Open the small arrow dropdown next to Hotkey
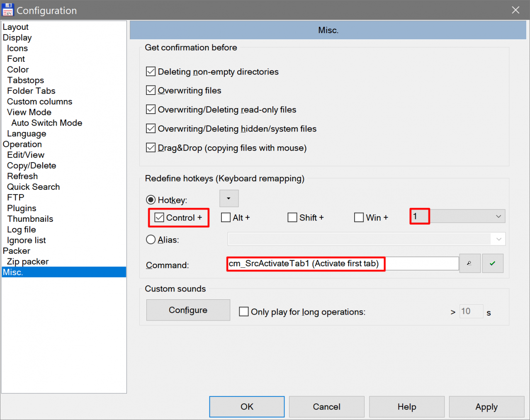 [229, 199]
